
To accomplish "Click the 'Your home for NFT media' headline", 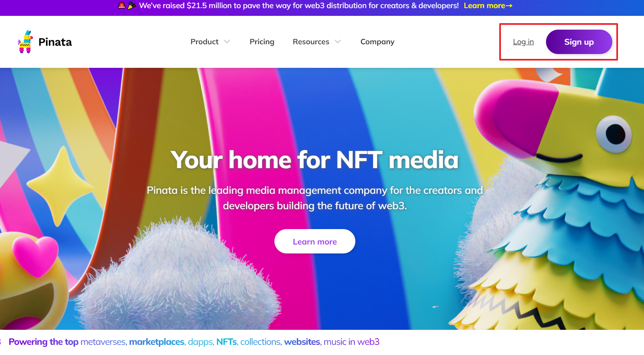I will [x=315, y=160].
